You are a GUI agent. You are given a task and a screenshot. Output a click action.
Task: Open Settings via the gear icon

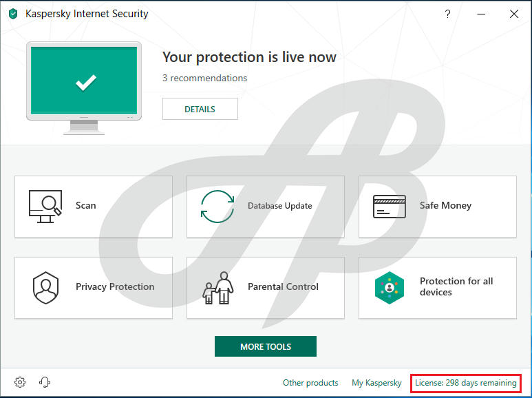pos(20,382)
